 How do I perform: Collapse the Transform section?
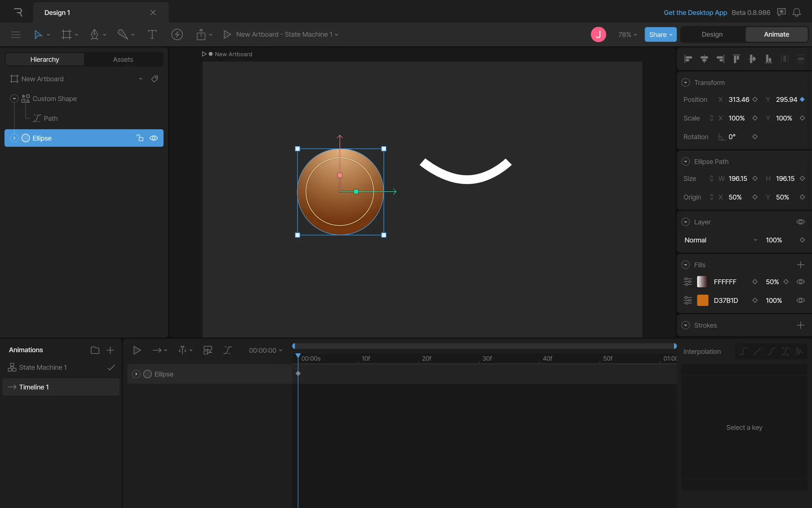(x=686, y=83)
